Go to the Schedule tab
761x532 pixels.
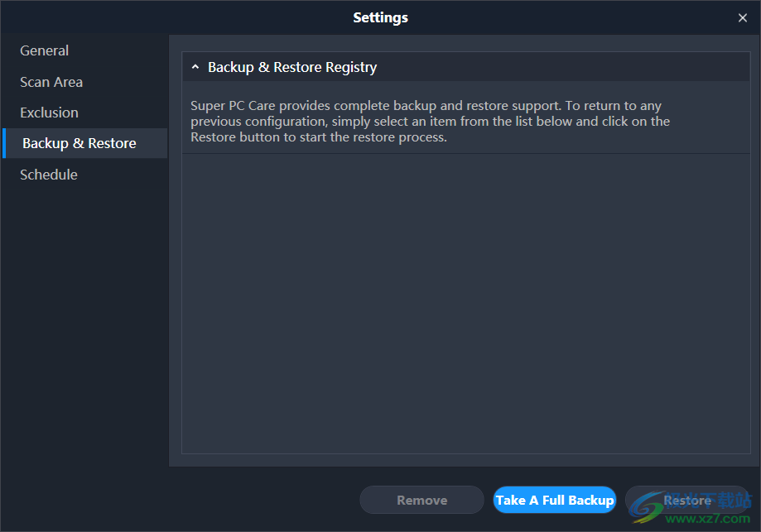point(49,175)
